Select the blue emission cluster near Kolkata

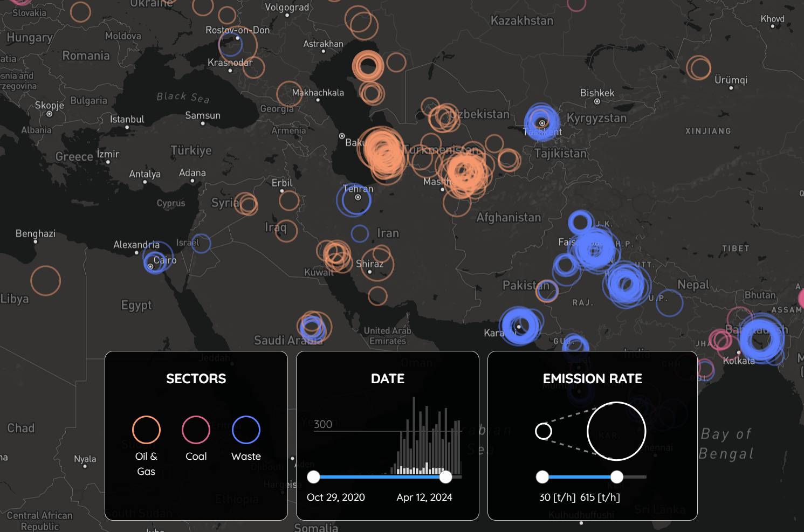point(762,338)
